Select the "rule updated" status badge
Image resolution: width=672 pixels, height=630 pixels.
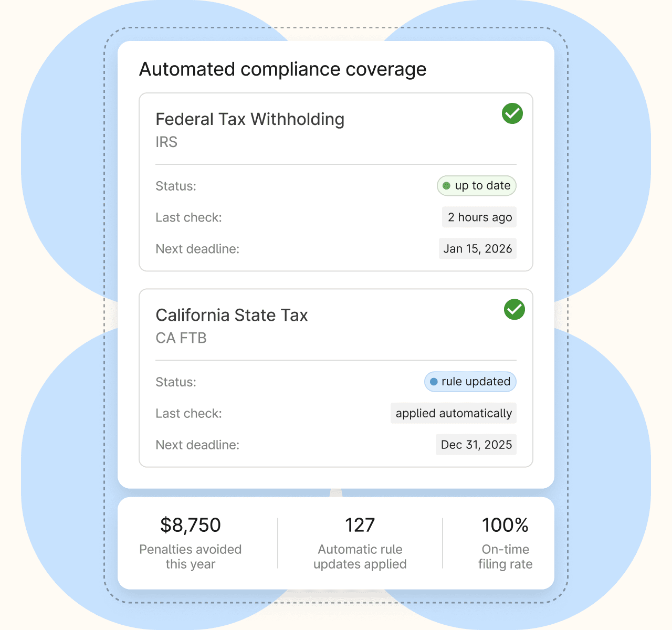(470, 382)
